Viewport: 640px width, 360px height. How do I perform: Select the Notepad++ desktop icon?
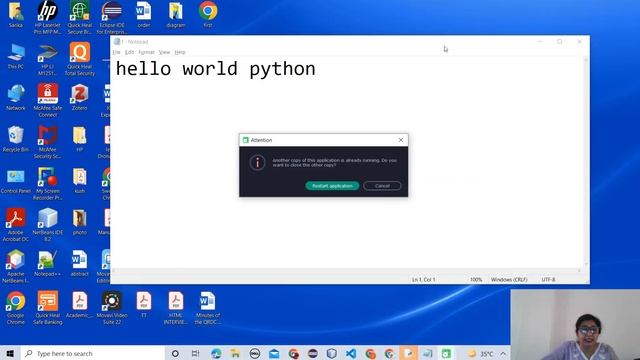point(47,264)
